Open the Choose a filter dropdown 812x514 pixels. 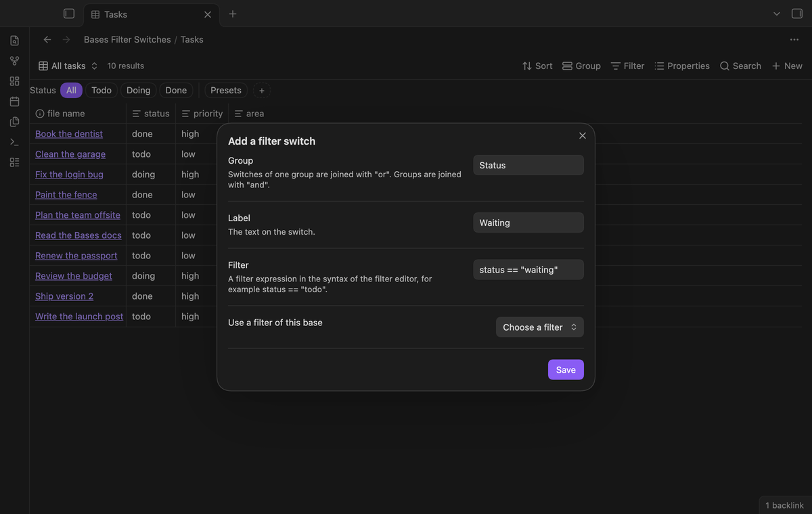[x=540, y=327]
